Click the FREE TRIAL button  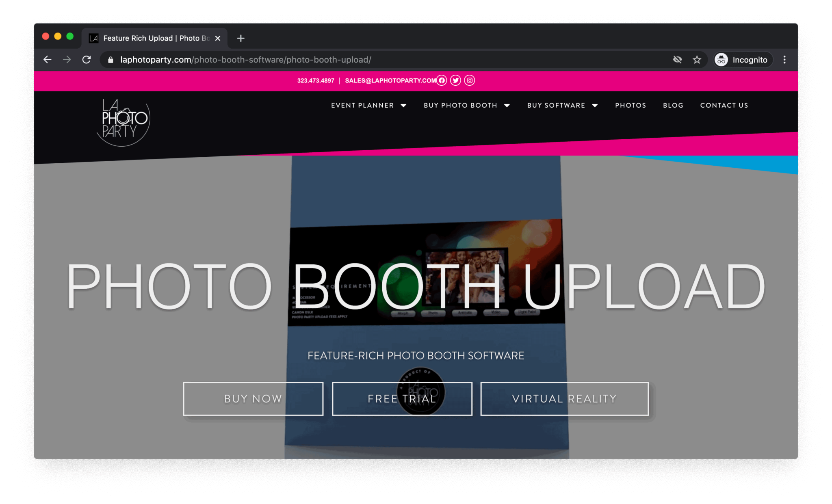401,398
